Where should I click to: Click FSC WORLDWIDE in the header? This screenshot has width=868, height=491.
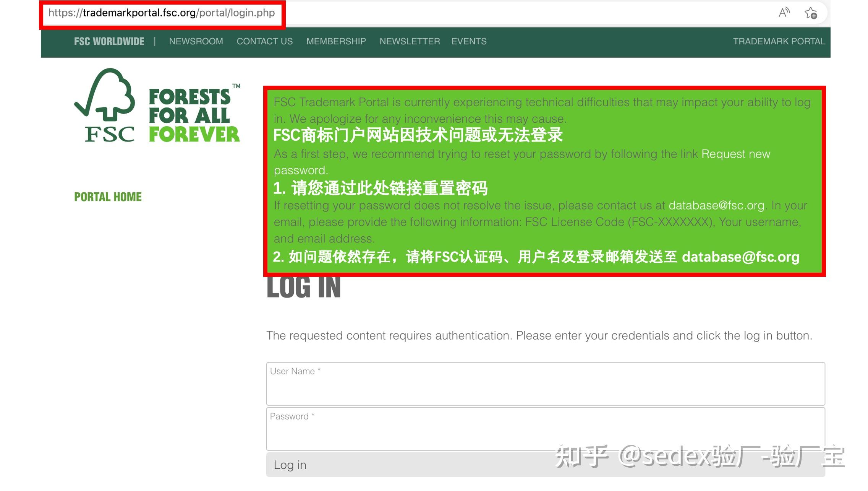coord(109,41)
